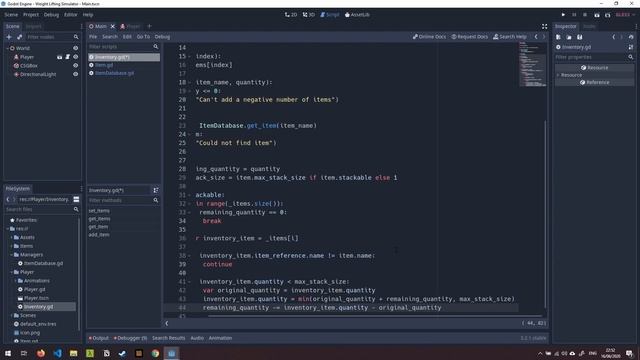Image resolution: width=640 pixels, height=360 pixels.
Task: Load an existing resource in Inspector
Action: click(x=569, y=37)
